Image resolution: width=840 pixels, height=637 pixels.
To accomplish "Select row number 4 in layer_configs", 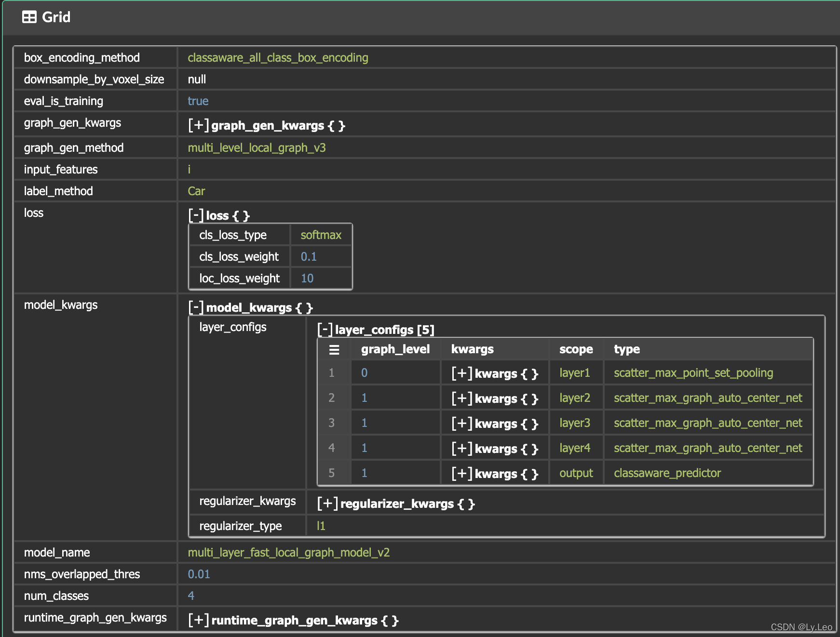I will pyautogui.click(x=331, y=448).
